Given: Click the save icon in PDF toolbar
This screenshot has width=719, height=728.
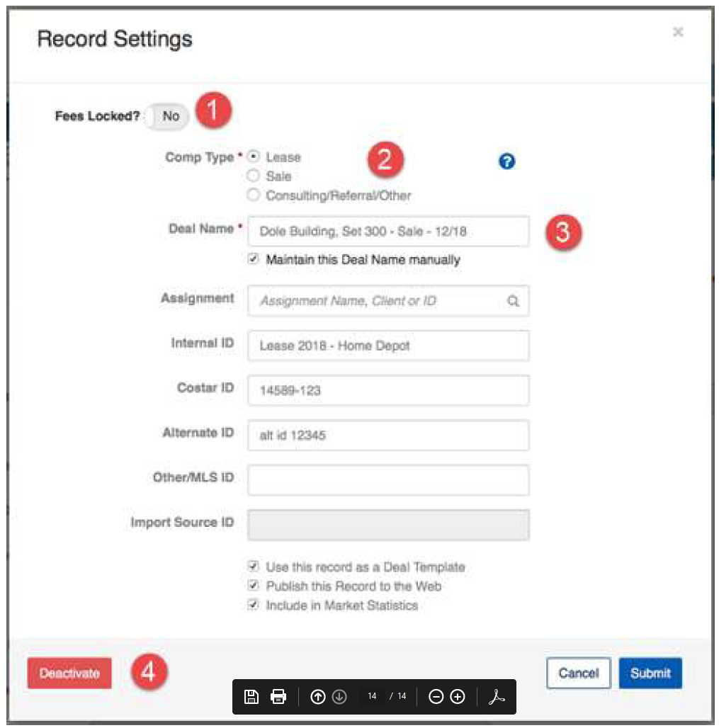Looking at the screenshot, I should [251, 696].
